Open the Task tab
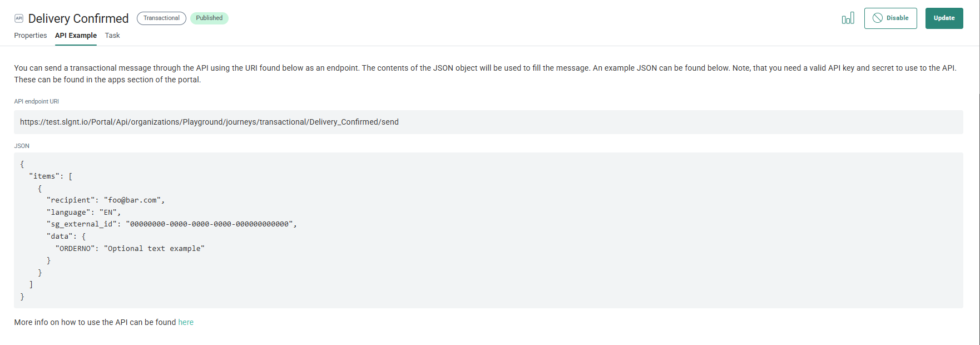This screenshot has width=980, height=345. [x=112, y=36]
